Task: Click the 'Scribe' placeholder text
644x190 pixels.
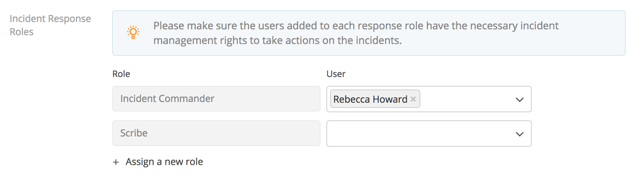Action: click(x=134, y=133)
